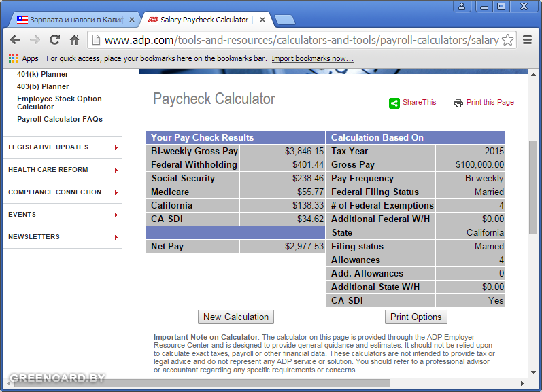
Task: Open Payroll Calculator FAQs link
Action: click(x=60, y=119)
